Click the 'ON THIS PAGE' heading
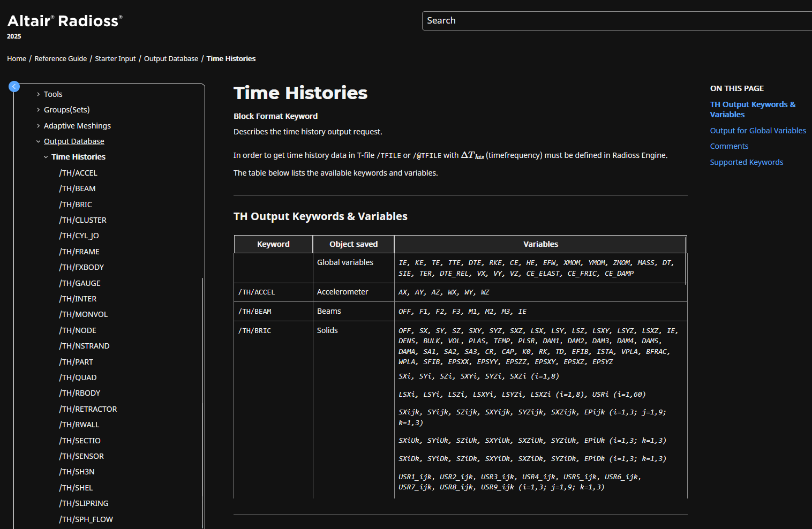Image resolution: width=812 pixels, height=529 pixels. coord(737,88)
